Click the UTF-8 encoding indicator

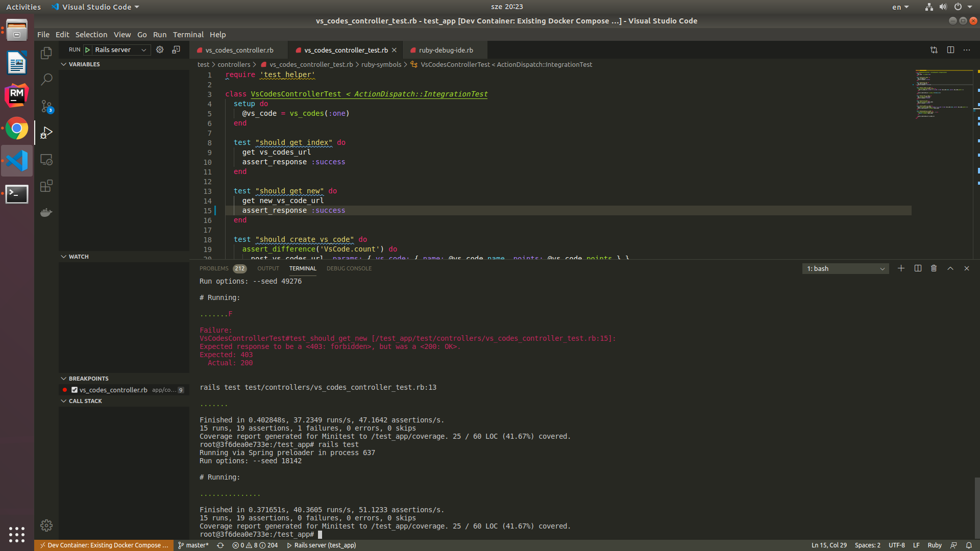pyautogui.click(x=896, y=545)
